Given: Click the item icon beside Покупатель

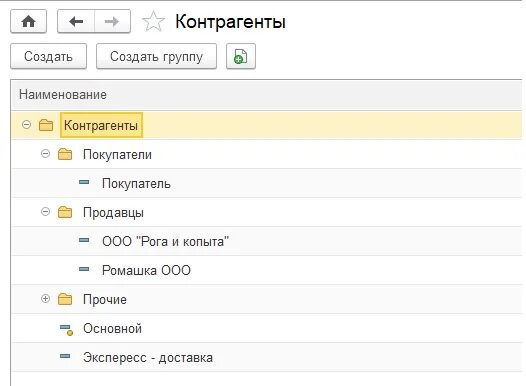Looking at the screenshot, I should point(84,182).
